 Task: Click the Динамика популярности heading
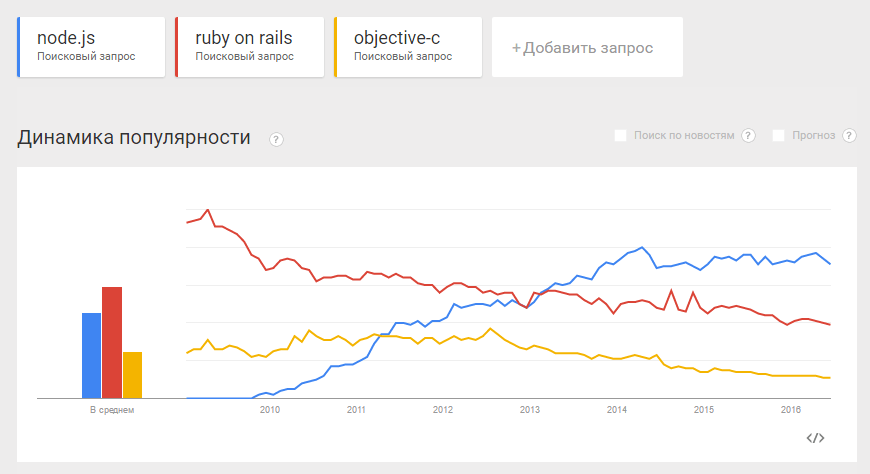(x=134, y=138)
